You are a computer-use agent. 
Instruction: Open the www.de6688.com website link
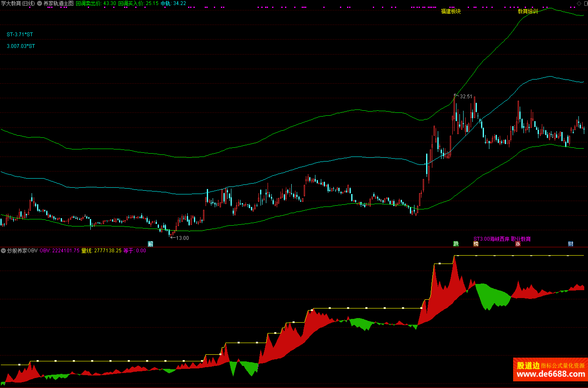[x=551, y=374]
